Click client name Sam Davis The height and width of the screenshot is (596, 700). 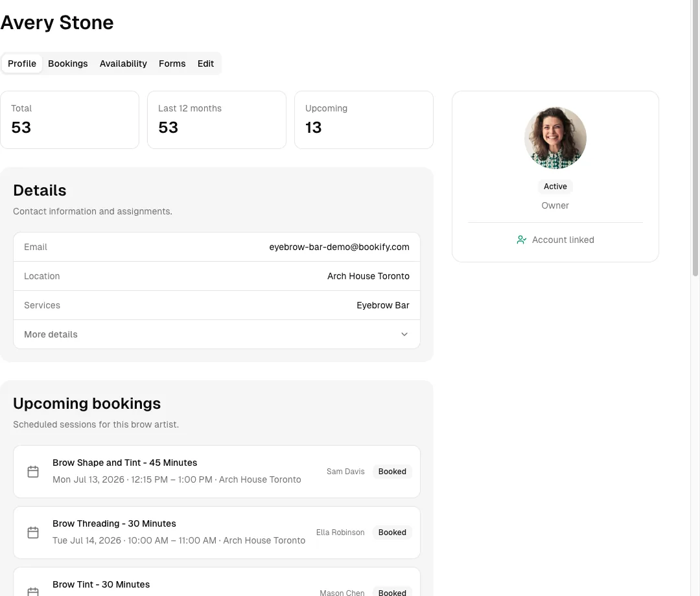point(345,472)
